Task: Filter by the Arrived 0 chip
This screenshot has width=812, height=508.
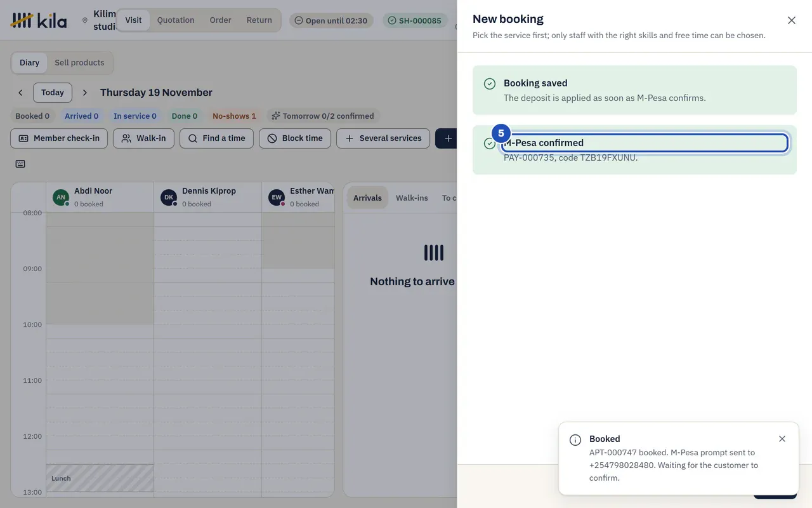Action: [x=82, y=116]
